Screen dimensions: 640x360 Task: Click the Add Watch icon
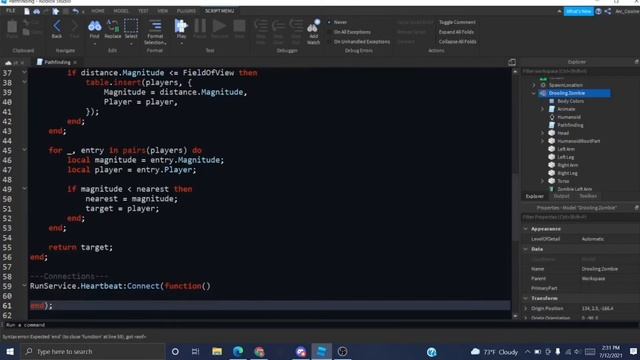pyautogui.click(x=313, y=27)
